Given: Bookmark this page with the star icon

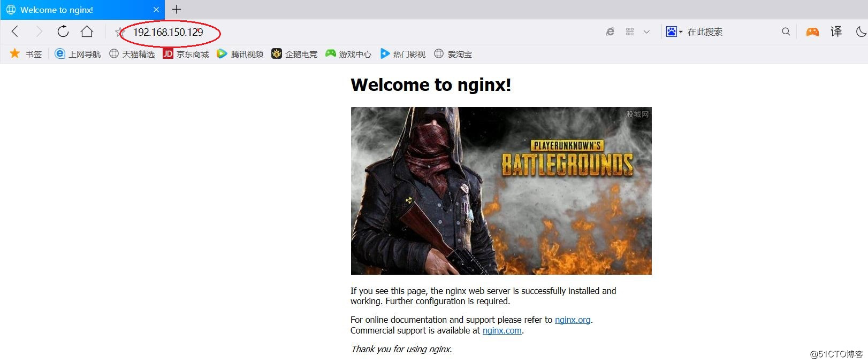Looking at the screenshot, I should [x=119, y=33].
